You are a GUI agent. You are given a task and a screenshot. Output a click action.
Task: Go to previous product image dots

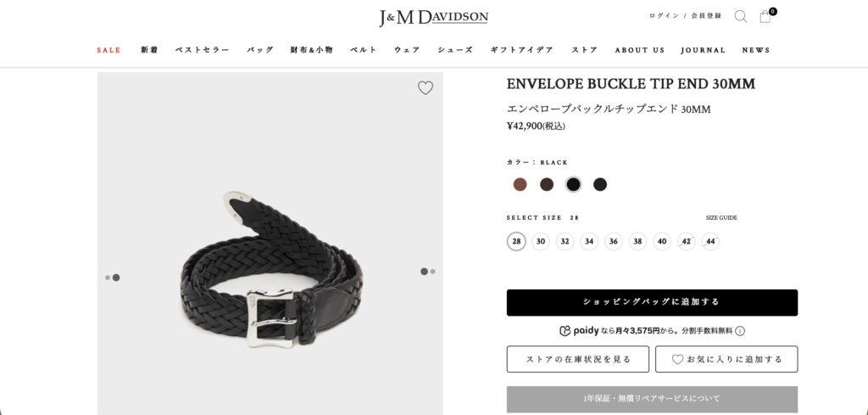tap(113, 278)
